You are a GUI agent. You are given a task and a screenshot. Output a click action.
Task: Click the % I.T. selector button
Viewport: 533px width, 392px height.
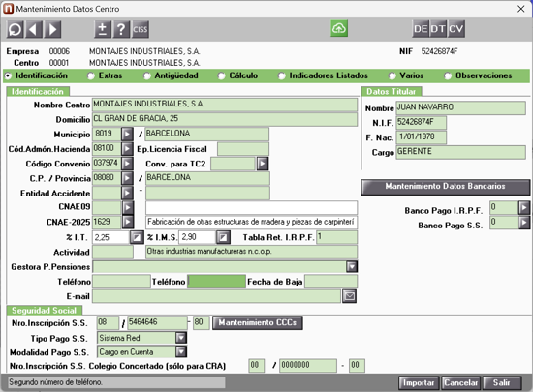coord(137,237)
